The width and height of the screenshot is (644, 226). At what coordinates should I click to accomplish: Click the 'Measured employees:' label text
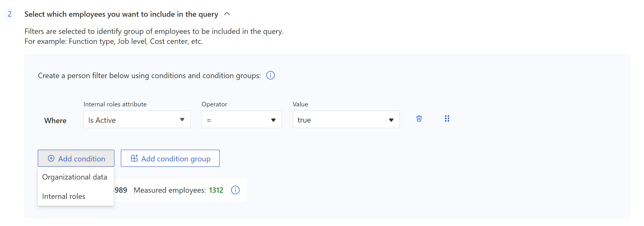tap(170, 190)
